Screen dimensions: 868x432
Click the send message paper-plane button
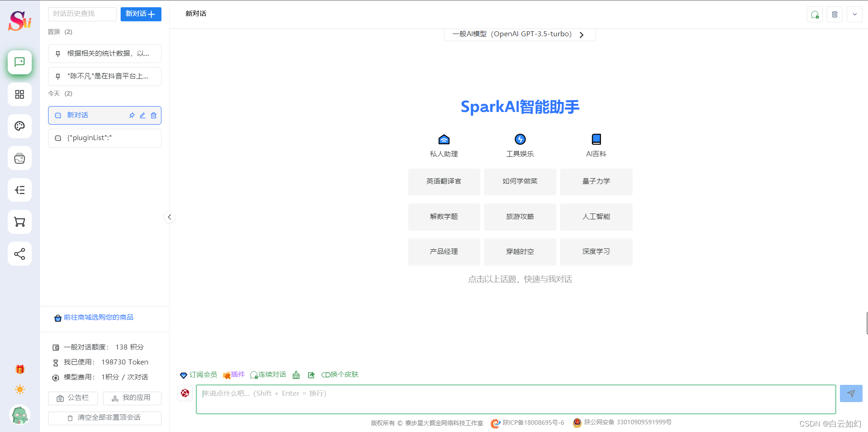pyautogui.click(x=851, y=393)
